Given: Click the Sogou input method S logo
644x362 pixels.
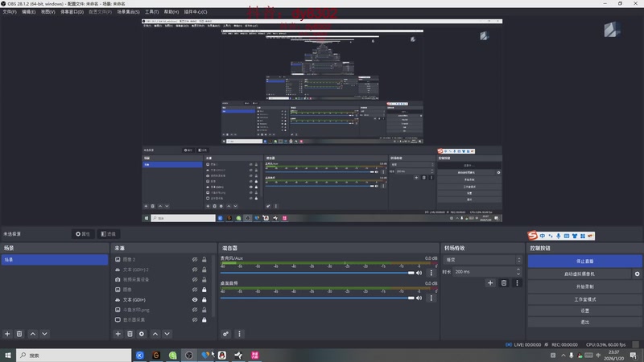Looking at the screenshot, I should point(533,235).
